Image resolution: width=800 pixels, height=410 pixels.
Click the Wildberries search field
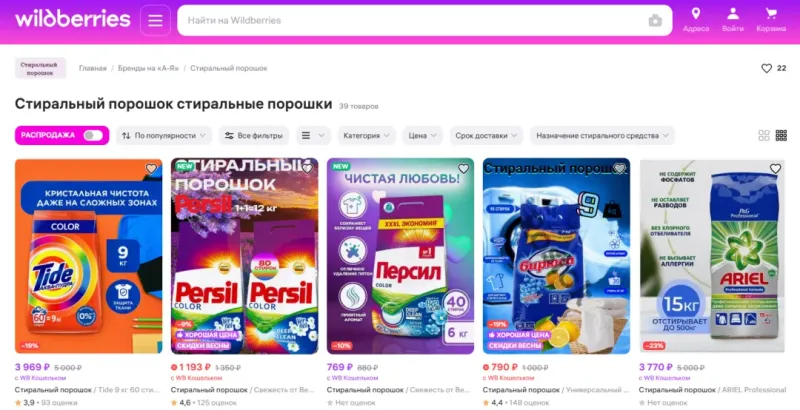tap(424, 21)
